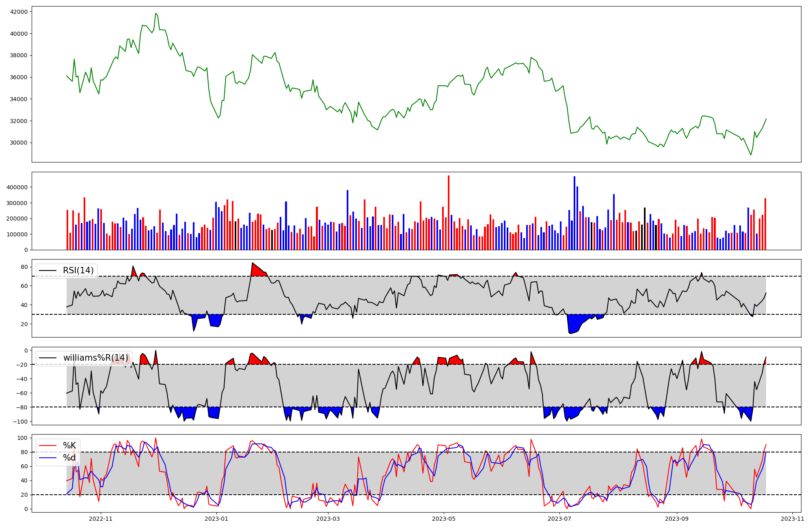Click the tallest blue volume bar in July
Viewport: 812px width, 528px height.
(574, 213)
